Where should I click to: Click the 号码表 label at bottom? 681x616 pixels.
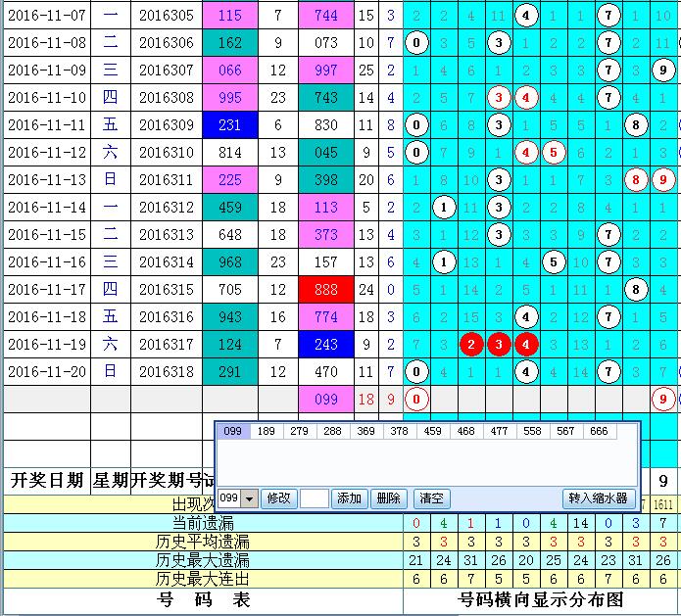203,599
